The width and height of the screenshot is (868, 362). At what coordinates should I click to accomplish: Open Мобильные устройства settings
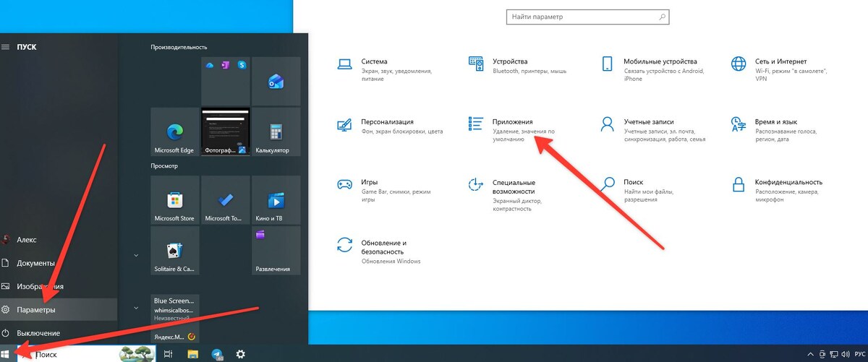(650, 69)
